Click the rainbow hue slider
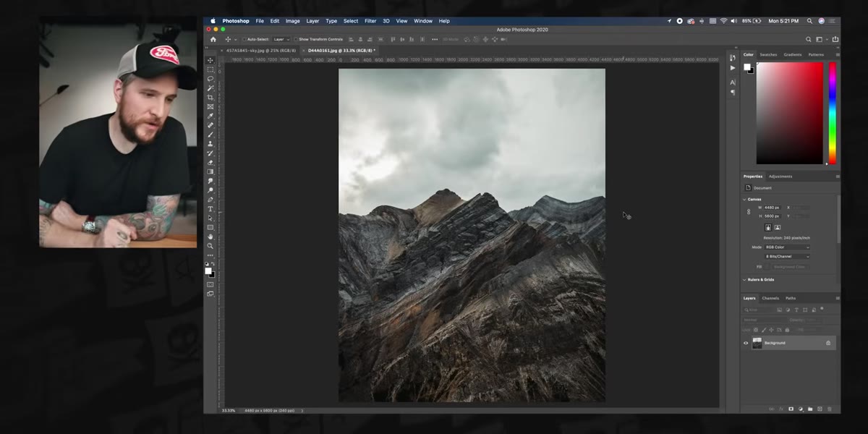Image resolution: width=868 pixels, height=434 pixels. point(833,113)
